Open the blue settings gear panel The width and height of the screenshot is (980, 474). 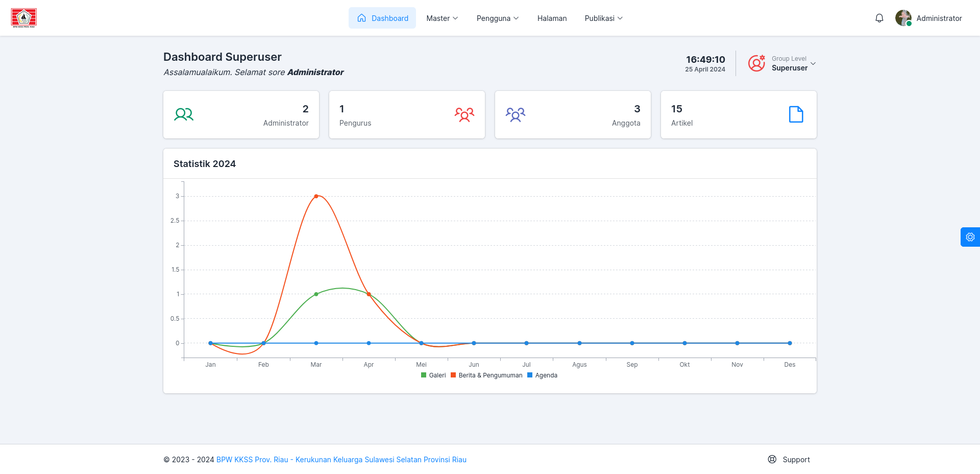970,237
